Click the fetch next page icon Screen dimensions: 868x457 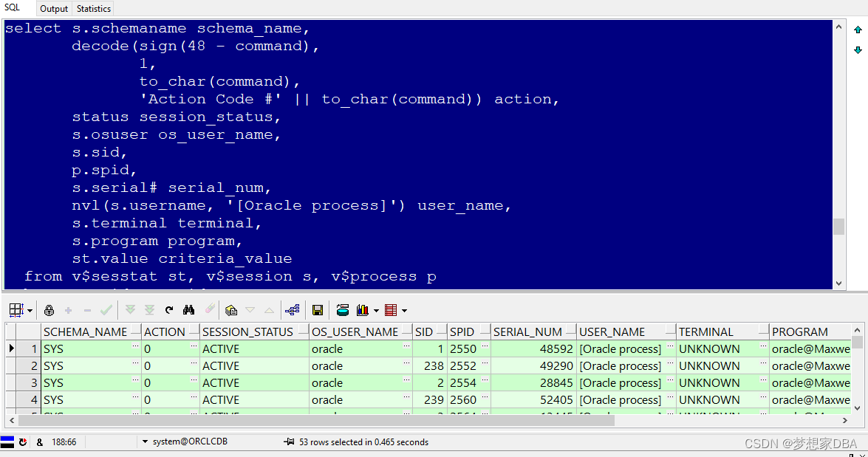(130, 310)
